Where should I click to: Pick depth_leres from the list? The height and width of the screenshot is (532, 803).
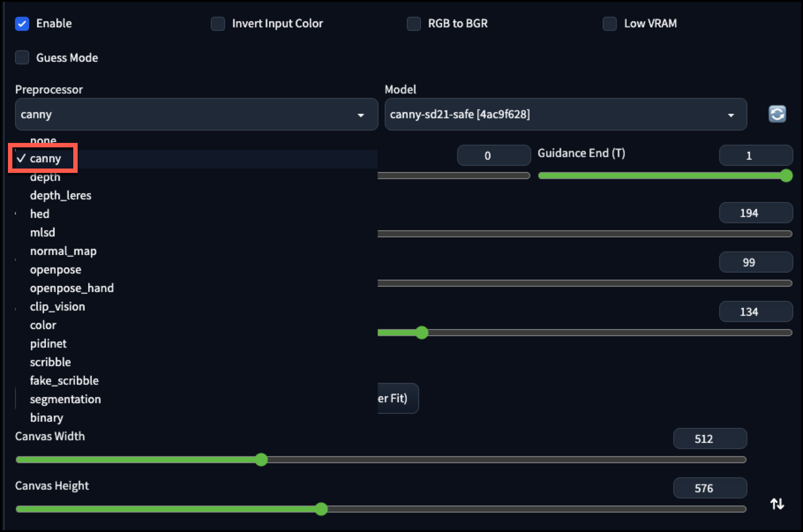point(196,195)
